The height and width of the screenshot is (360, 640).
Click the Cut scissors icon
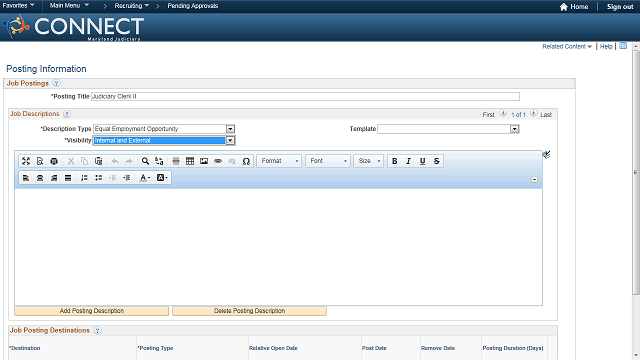71,161
